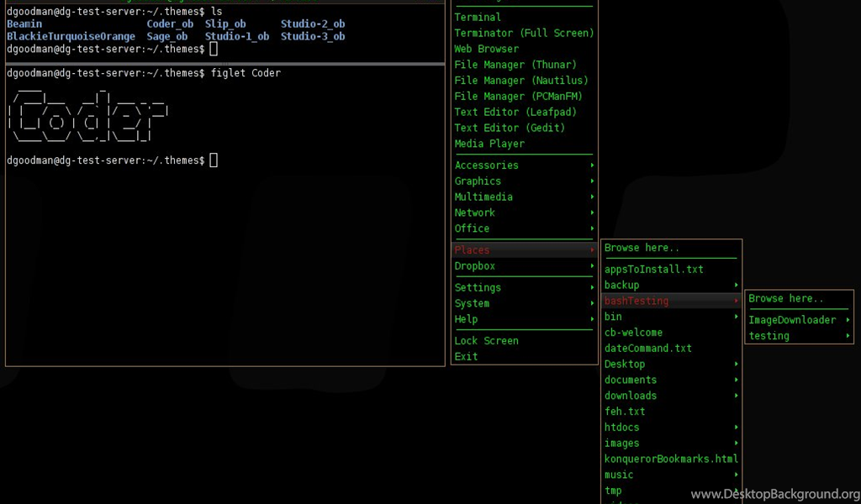
Task: Choose Lock Screen in the menu
Action: 524,341
